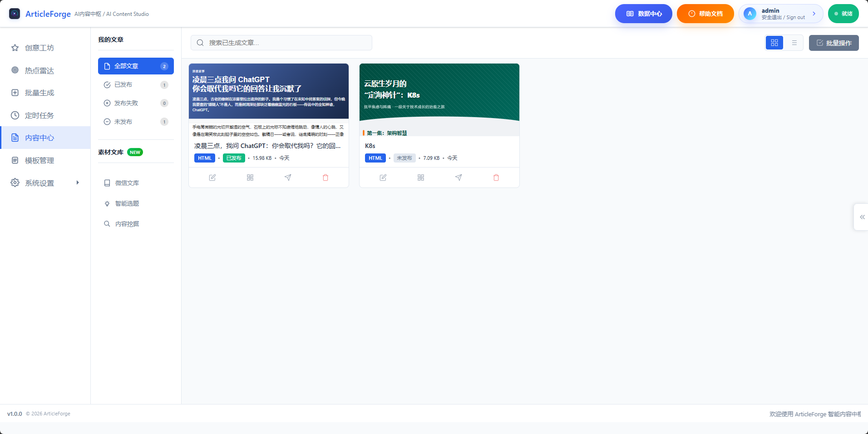Viewport: 868px width, 434px height.
Task: Open the 数据中心 button
Action: [x=643, y=14]
